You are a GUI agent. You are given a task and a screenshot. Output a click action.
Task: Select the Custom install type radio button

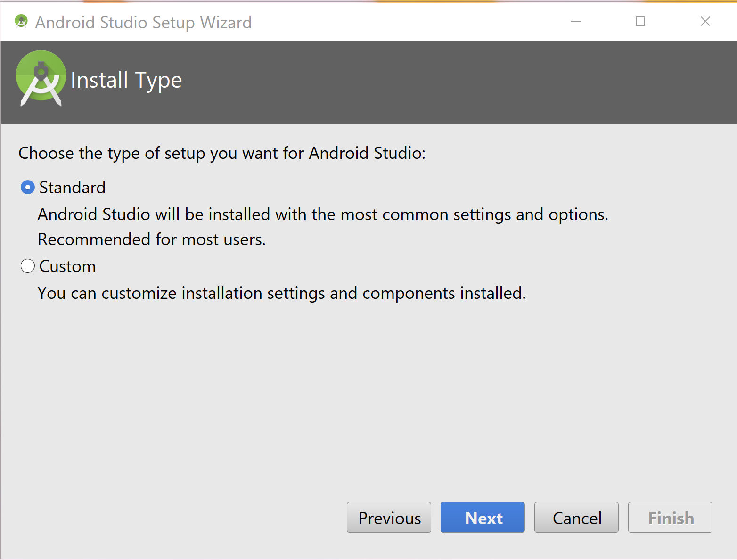[x=28, y=266]
